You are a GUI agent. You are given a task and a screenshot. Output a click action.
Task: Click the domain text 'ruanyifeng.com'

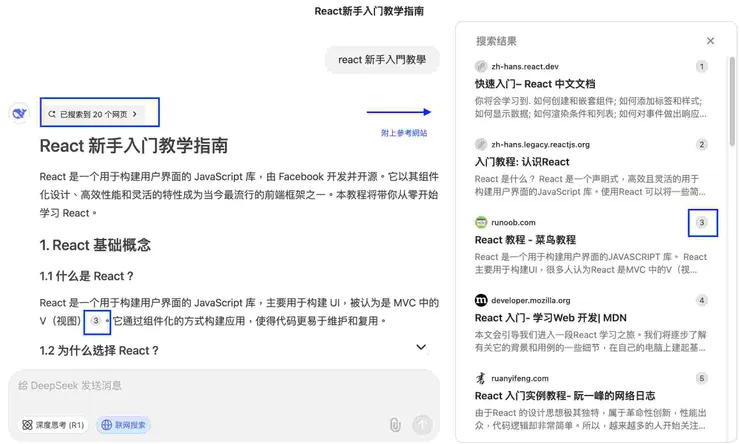click(x=520, y=378)
